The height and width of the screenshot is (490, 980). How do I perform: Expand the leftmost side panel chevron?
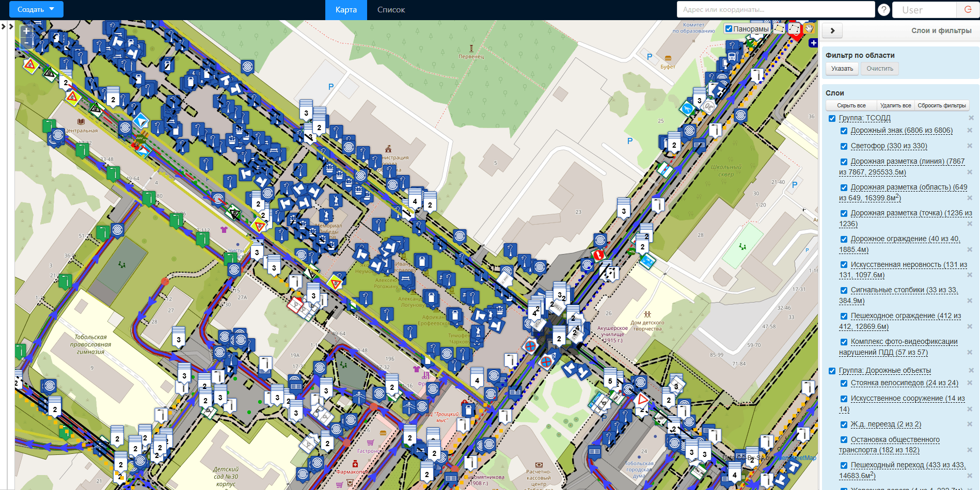[x=4, y=26]
